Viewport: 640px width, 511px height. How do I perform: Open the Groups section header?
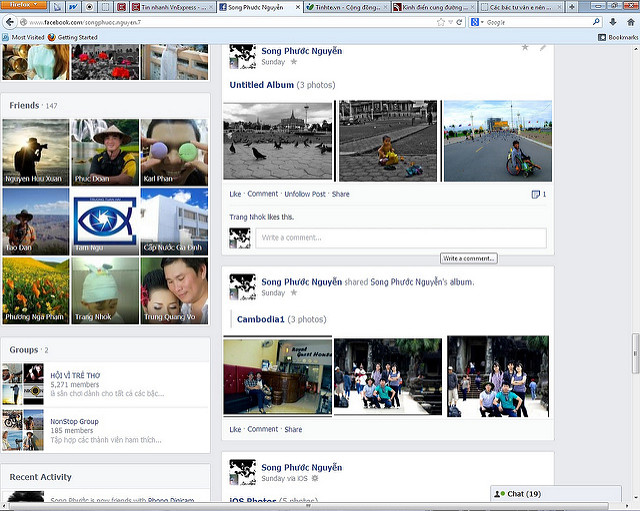(x=24, y=350)
